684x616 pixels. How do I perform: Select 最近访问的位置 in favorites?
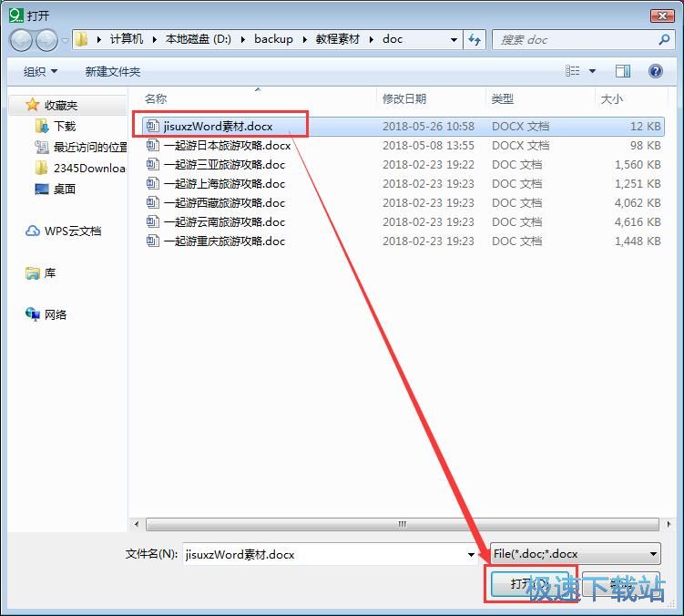pyautogui.click(x=89, y=147)
